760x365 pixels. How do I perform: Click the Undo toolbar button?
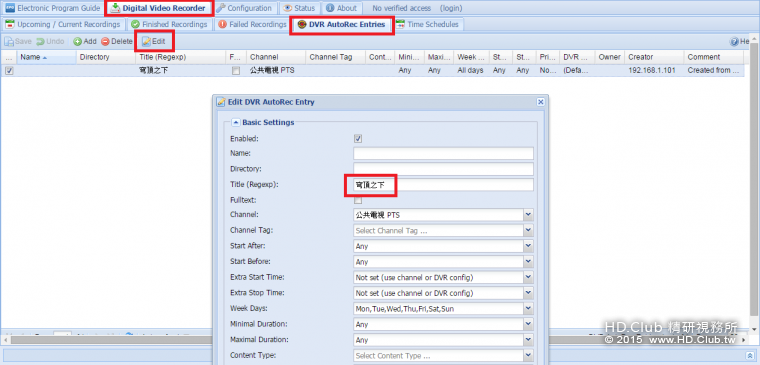(x=50, y=42)
